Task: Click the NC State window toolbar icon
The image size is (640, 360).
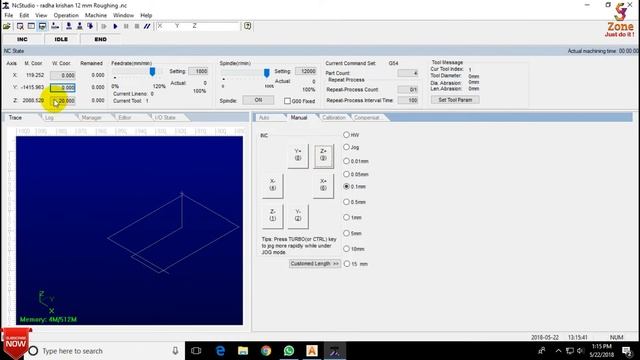Action: coord(31,26)
